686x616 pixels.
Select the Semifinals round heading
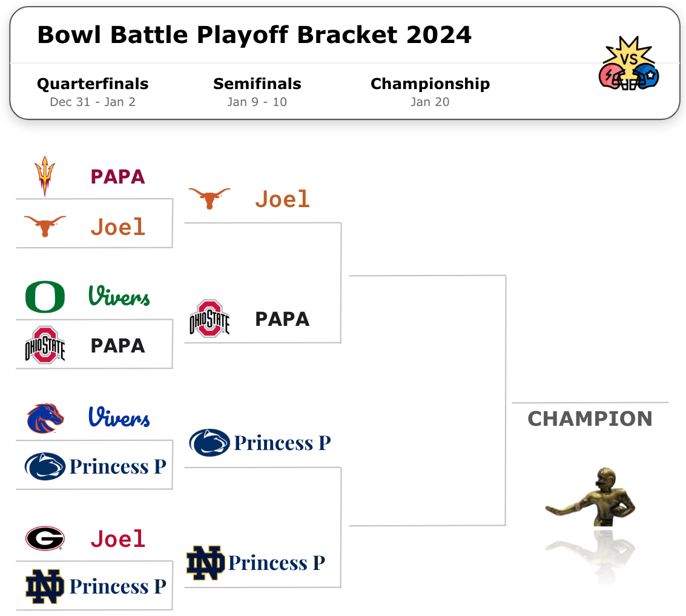pos(257,84)
